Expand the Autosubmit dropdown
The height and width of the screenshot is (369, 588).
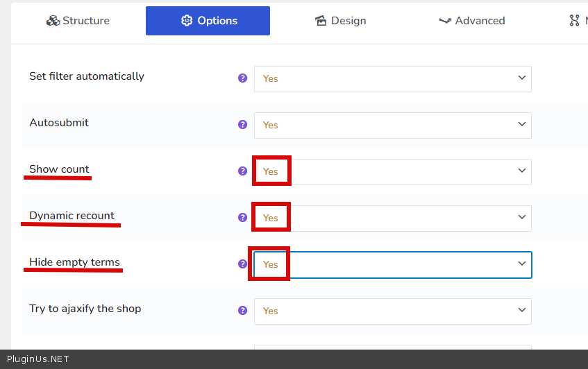tap(392, 125)
